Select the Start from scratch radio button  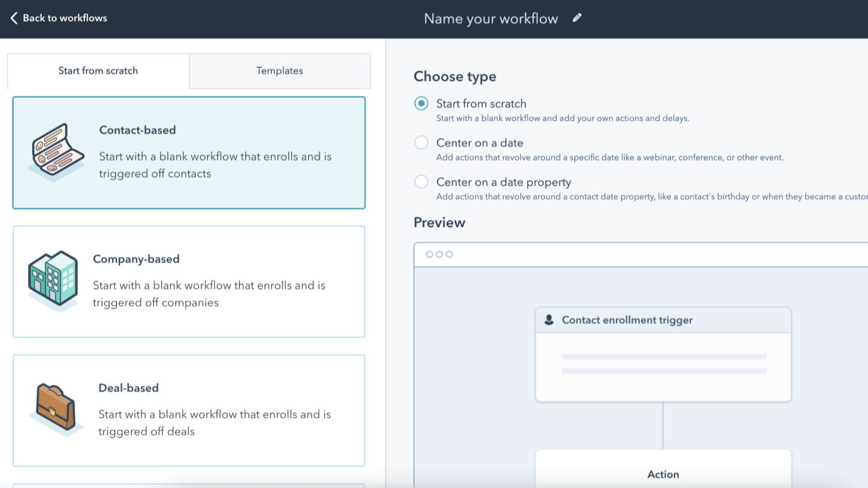click(x=421, y=103)
